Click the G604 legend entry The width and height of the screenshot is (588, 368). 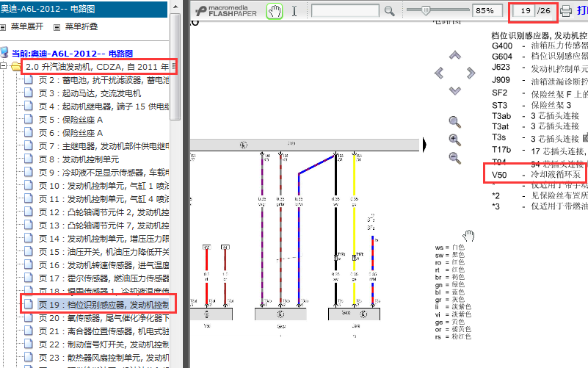pos(540,57)
